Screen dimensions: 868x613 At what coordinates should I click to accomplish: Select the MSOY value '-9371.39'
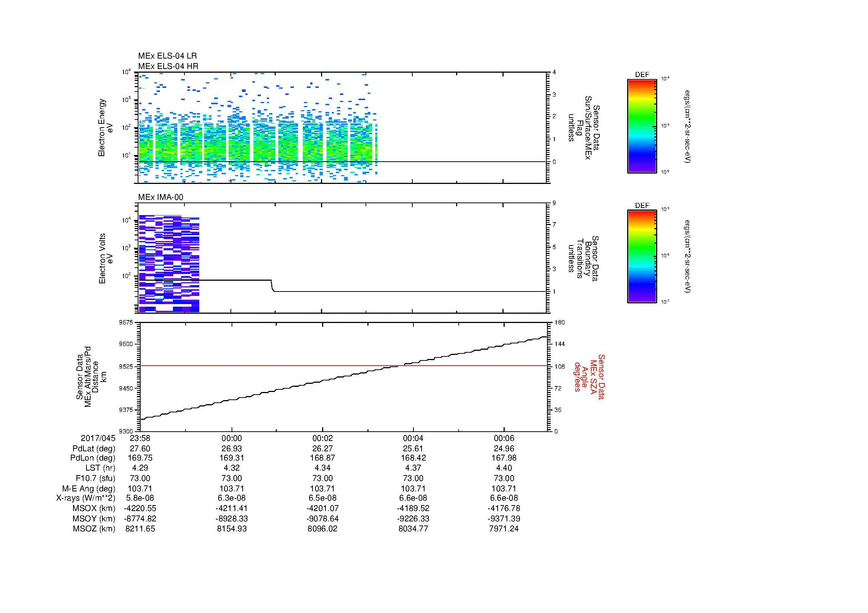click(504, 518)
